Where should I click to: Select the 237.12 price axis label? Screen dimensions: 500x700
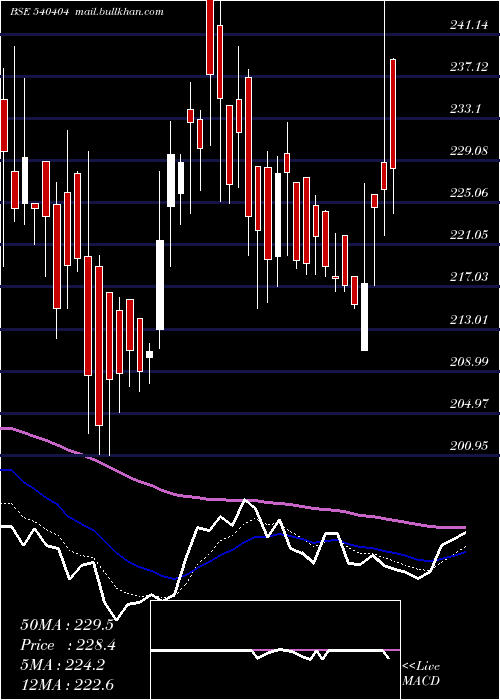[469, 67]
